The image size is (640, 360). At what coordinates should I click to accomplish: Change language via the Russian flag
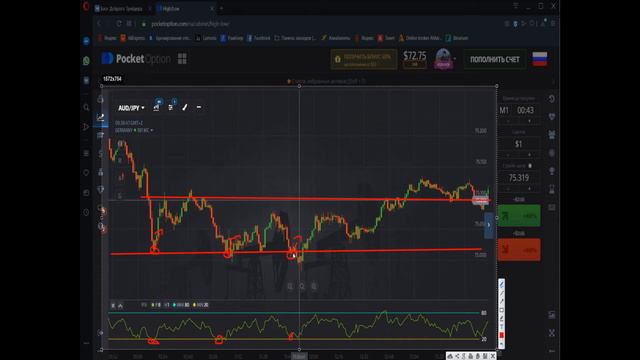pos(540,59)
